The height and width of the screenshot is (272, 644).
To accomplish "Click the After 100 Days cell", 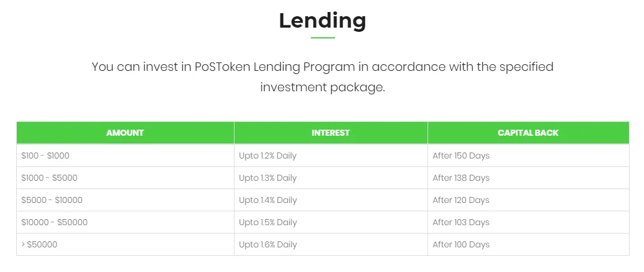I will click(461, 244).
